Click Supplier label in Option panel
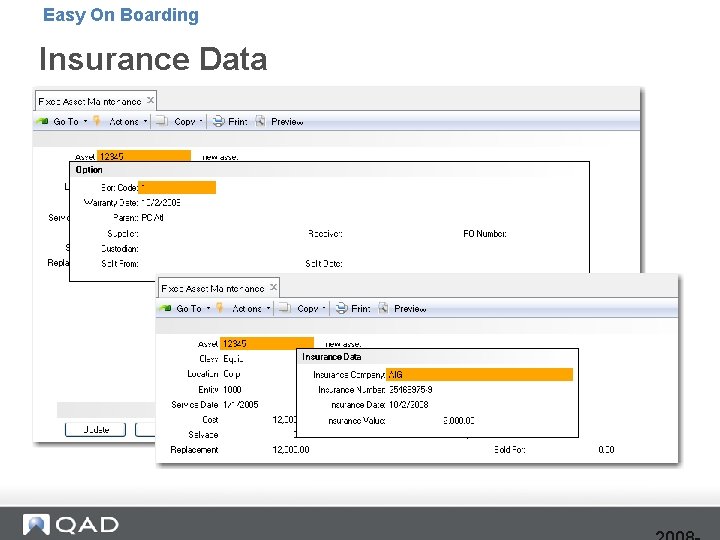 click(x=123, y=234)
